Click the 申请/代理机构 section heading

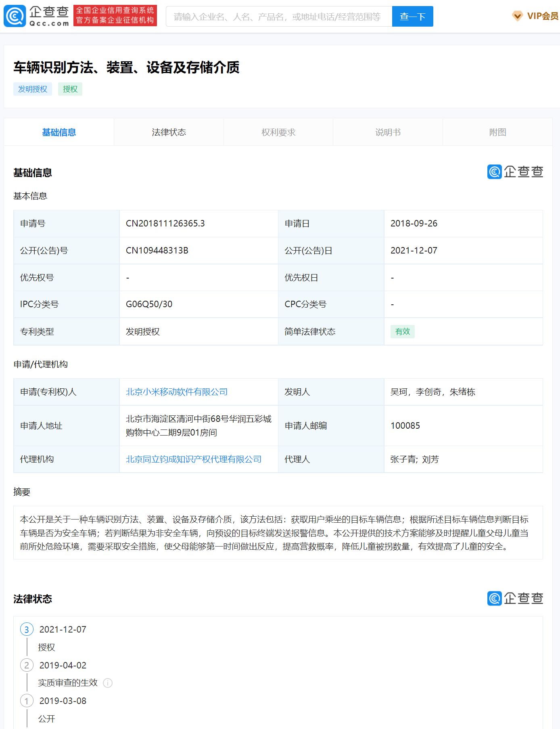41,364
